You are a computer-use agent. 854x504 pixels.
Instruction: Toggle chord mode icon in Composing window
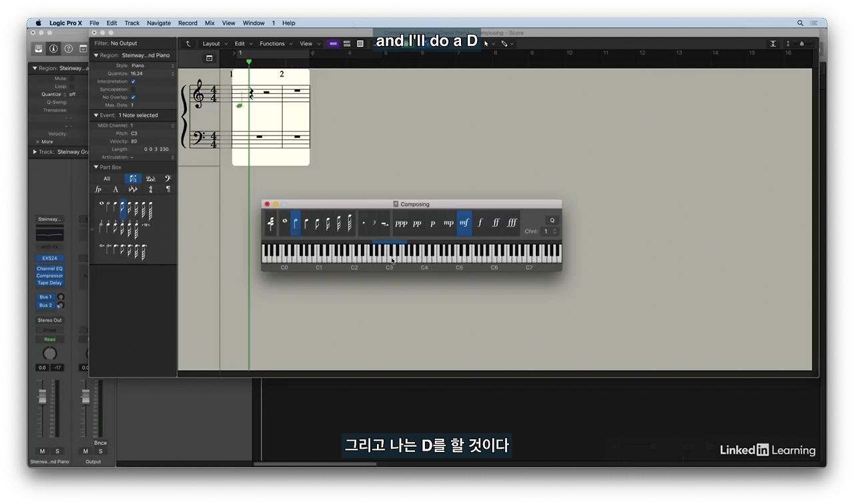(x=270, y=223)
